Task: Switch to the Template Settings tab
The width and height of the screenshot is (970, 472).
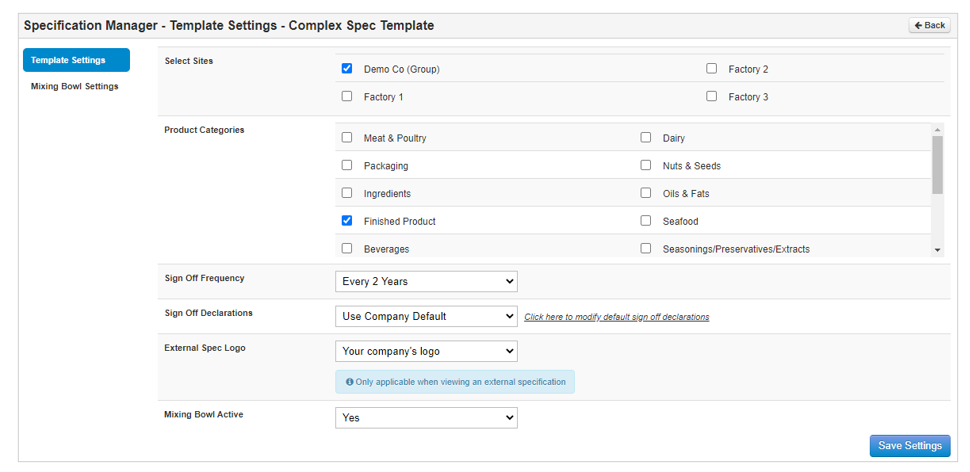Action: [x=76, y=60]
